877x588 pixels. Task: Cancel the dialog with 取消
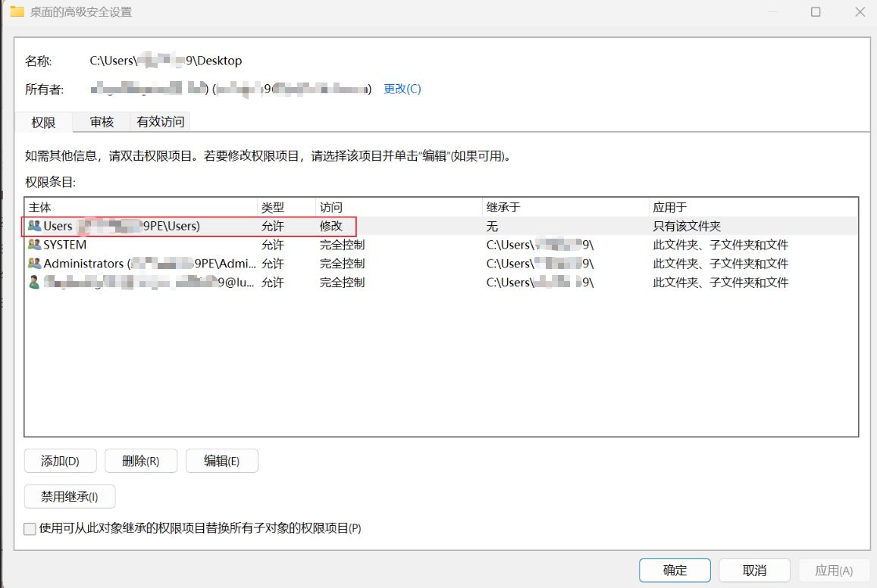tap(754, 571)
